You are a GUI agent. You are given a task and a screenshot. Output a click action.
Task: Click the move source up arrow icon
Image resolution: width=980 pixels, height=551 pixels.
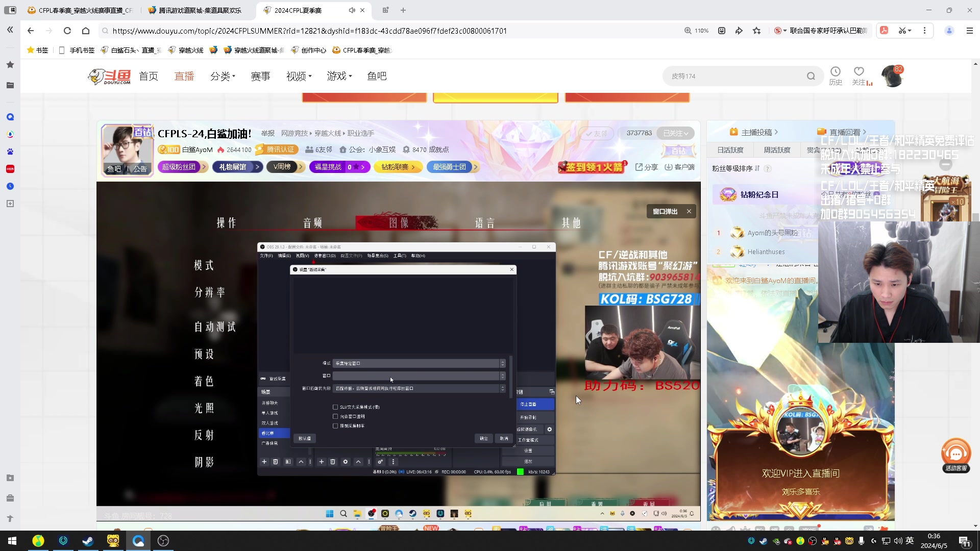pyautogui.click(x=358, y=462)
